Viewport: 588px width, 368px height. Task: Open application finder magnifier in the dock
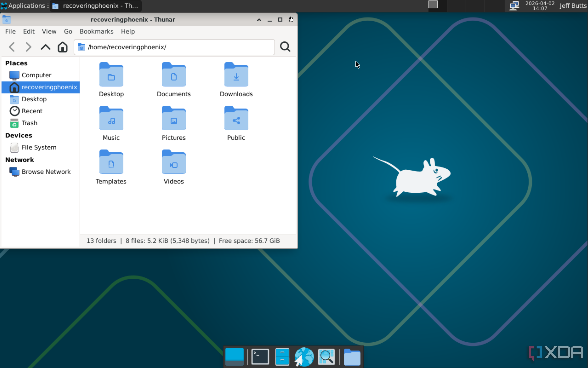(326, 357)
